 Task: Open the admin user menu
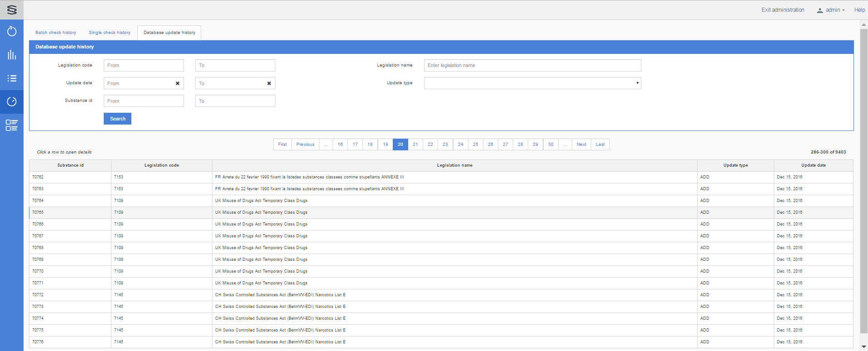[x=831, y=10]
